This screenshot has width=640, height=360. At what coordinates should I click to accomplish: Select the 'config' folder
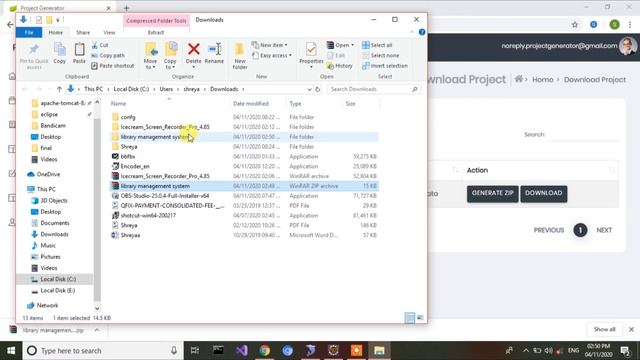tap(128, 117)
